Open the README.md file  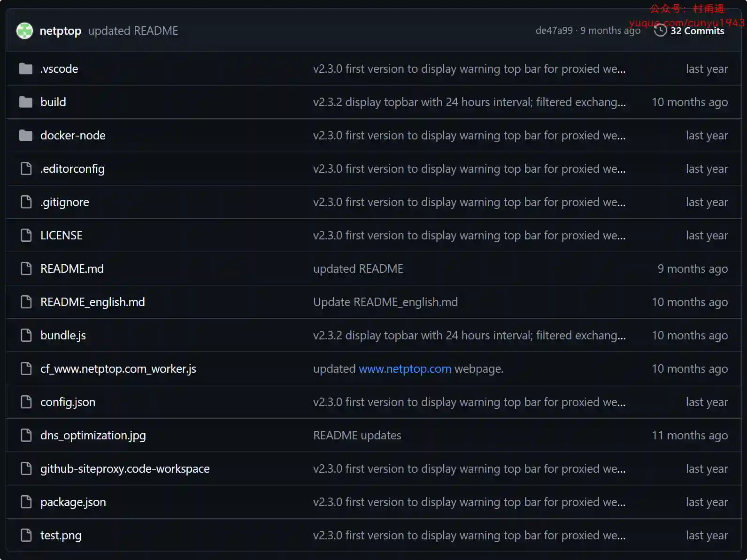72,269
